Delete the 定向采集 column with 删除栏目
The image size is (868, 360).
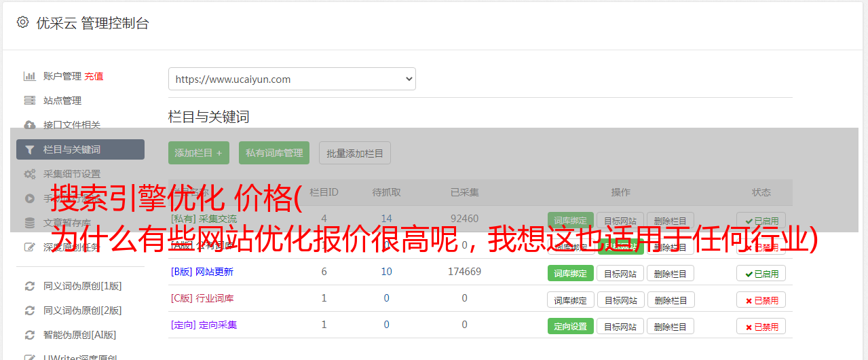671,326
